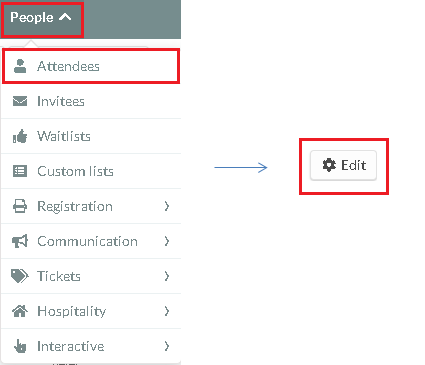Click the Custom lists table icon
The width and height of the screenshot is (425, 365).
coord(20,171)
